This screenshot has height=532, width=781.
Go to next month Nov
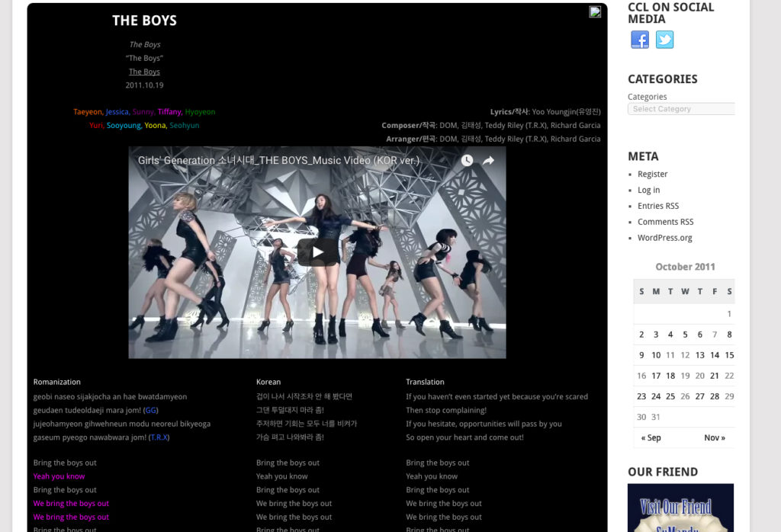click(714, 437)
